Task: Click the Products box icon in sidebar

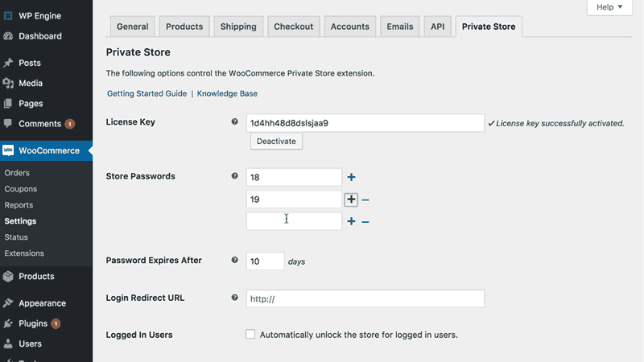Action: 8,276
